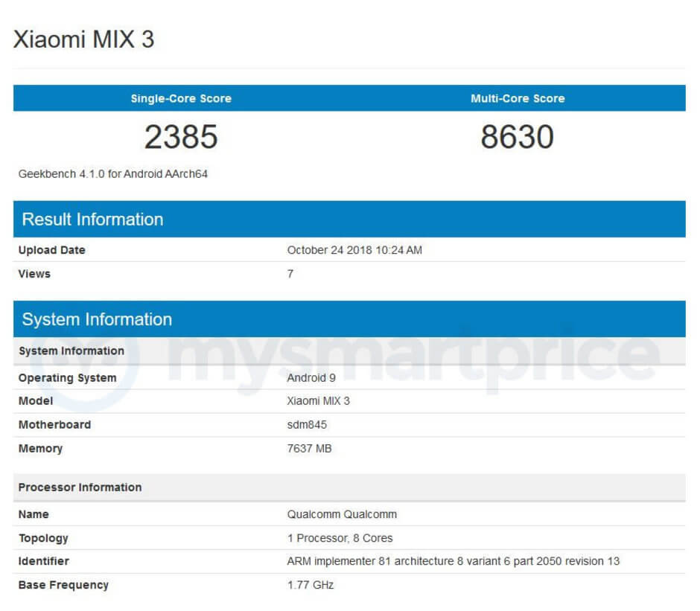Select the Qualcomm Qualcomm processor name
The height and width of the screenshot is (611, 700).
[342, 514]
